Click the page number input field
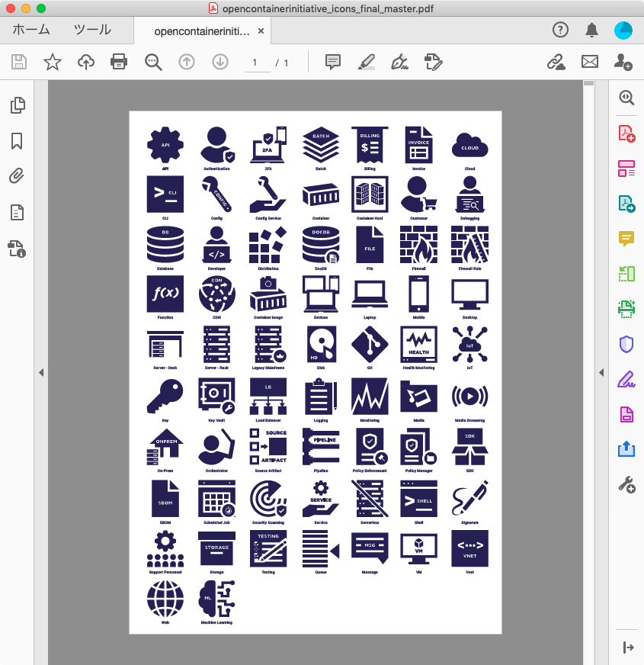This screenshot has width=644, height=665. [255, 63]
